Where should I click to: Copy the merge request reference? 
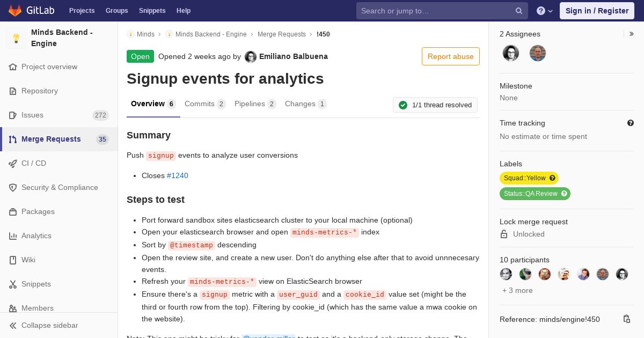click(x=627, y=319)
